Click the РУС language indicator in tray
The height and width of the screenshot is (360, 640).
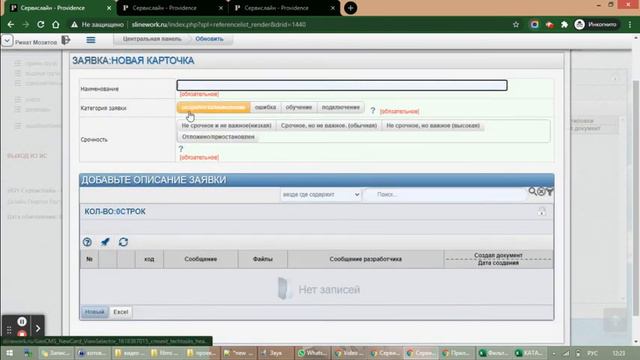(x=593, y=353)
